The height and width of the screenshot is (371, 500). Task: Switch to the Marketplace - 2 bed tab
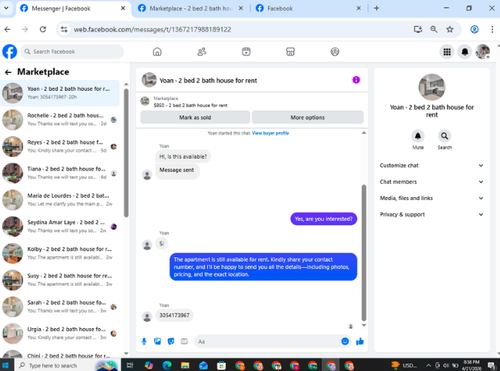pos(190,8)
